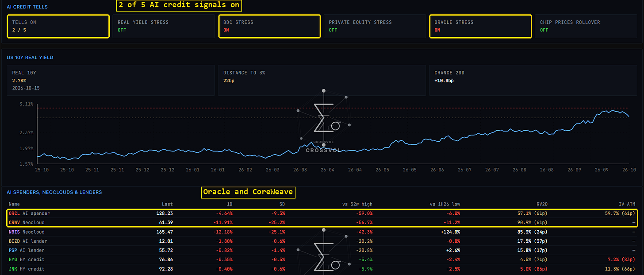The image size is (644, 275).
Task: Click ORCL 5D change -9.3%
Action: (x=278, y=213)
